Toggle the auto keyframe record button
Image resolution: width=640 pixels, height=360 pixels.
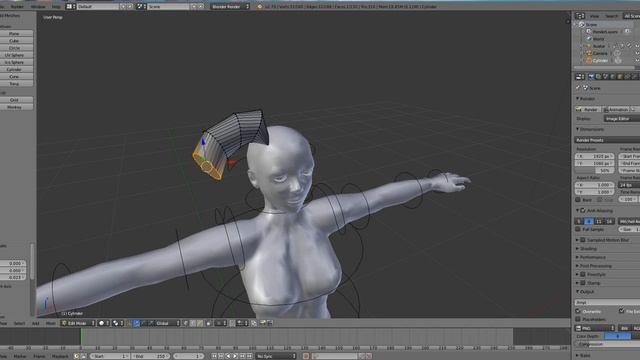305,356
